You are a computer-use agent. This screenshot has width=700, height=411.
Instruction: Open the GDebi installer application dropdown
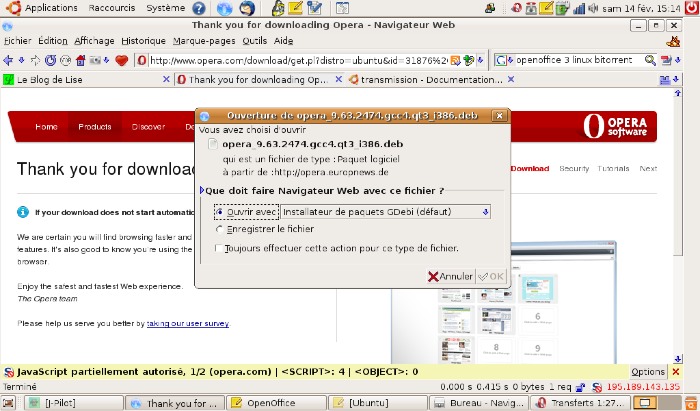[386, 212]
